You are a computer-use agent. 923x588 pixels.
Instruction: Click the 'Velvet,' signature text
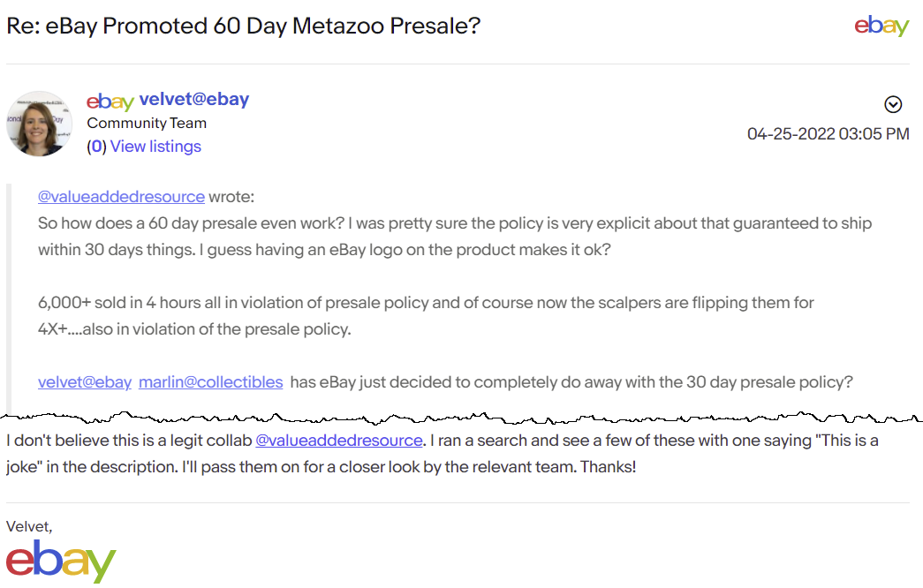[x=29, y=526]
